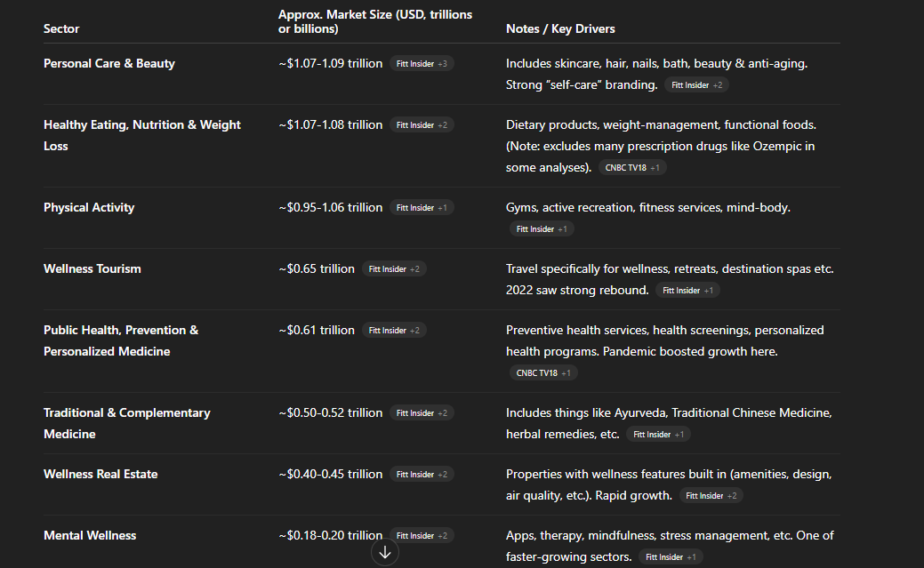Viewport: 924px width, 568px height.
Task: Click the note starting Preventive health services
Action: [664, 340]
